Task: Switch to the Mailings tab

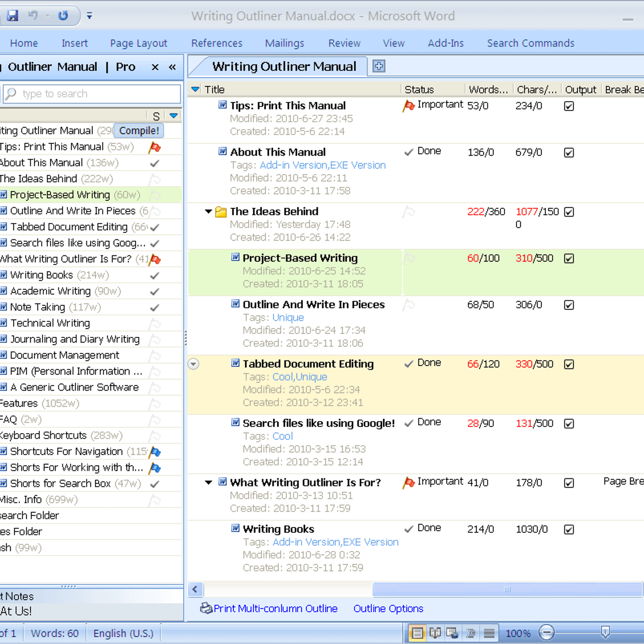Action: (285, 43)
